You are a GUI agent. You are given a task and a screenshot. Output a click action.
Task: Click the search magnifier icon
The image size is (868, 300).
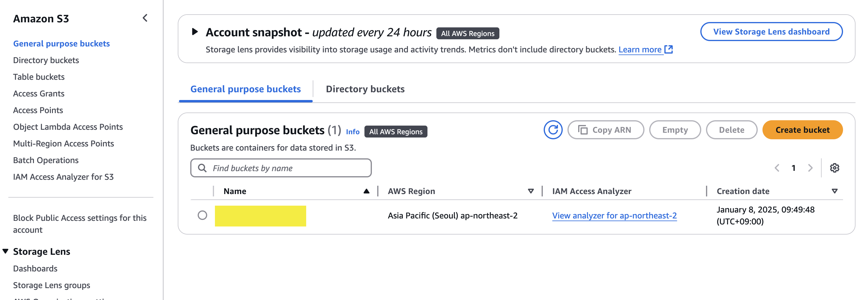(x=202, y=168)
